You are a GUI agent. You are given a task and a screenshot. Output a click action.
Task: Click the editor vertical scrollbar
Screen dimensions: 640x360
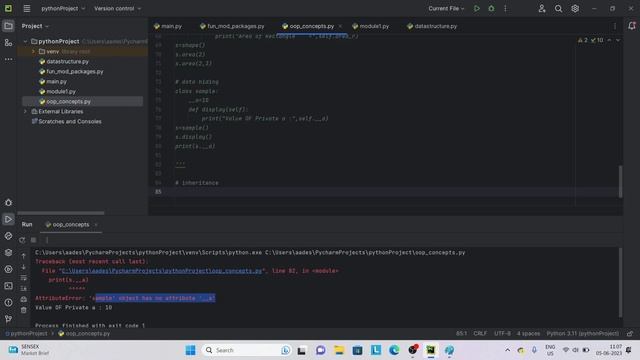pos(620,182)
